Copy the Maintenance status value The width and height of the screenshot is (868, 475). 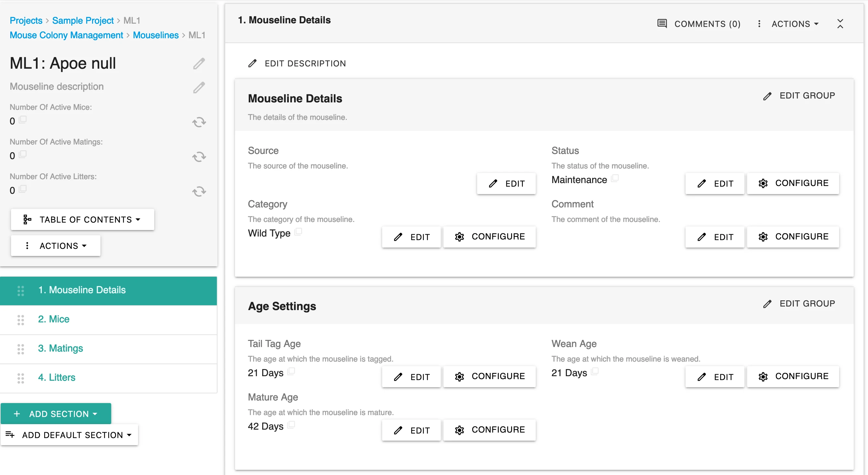[615, 178]
